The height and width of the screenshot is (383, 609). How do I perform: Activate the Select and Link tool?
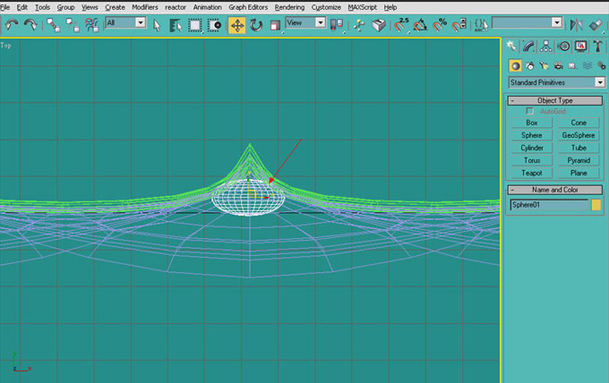pyautogui.click(x=53, y=26)
